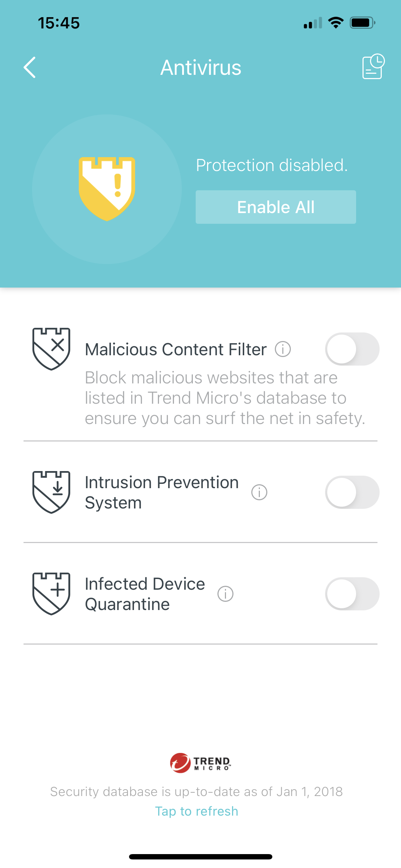Image resolution: width=401 pixels, height=868 pixels.
Task: Tap the Intrusion Prevention shield icon
Action: pyautogui.click(x=51, y=492)
